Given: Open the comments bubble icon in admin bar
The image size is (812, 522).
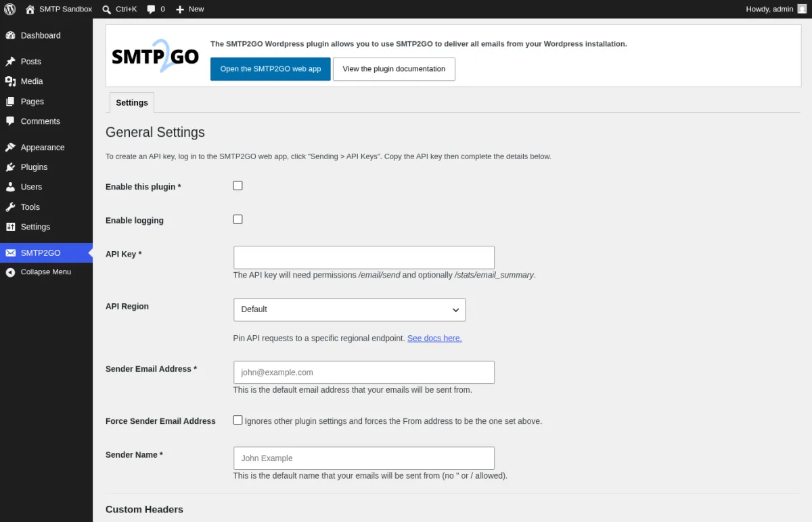Looking at the screenshot, I should (x=151, y=9).
